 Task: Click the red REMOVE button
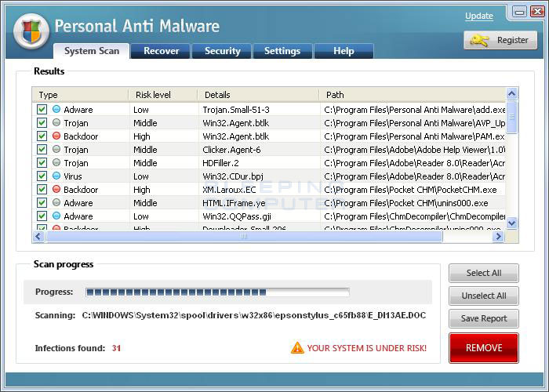[484, 348]
